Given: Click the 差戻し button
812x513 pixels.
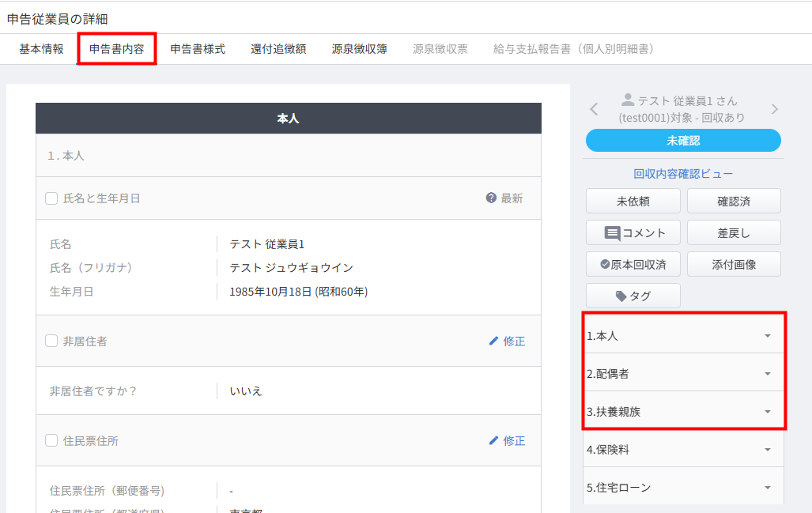Looking at the screenshot, I should pyautogui.click(x=734, y=233).
